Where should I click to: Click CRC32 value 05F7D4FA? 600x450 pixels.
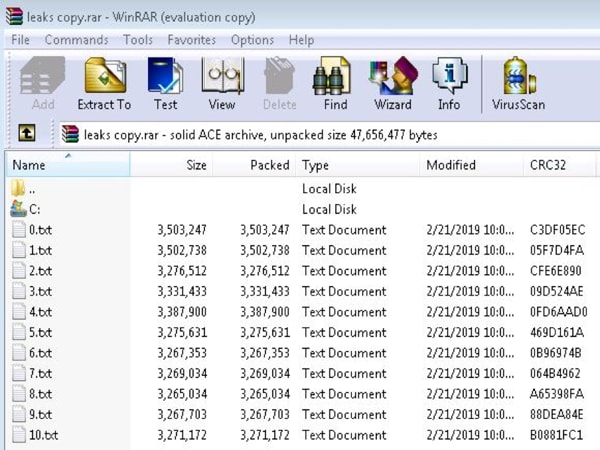[557, 250]
